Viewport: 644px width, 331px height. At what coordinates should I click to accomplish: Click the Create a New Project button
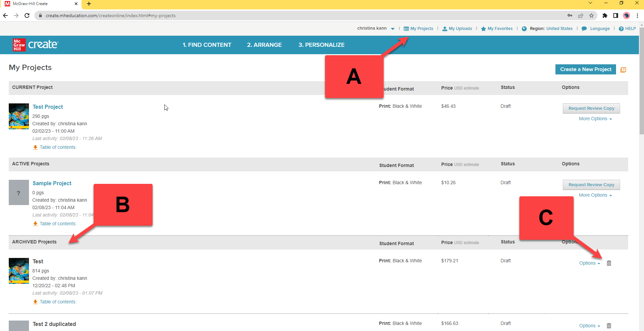(x=585, y=69)
